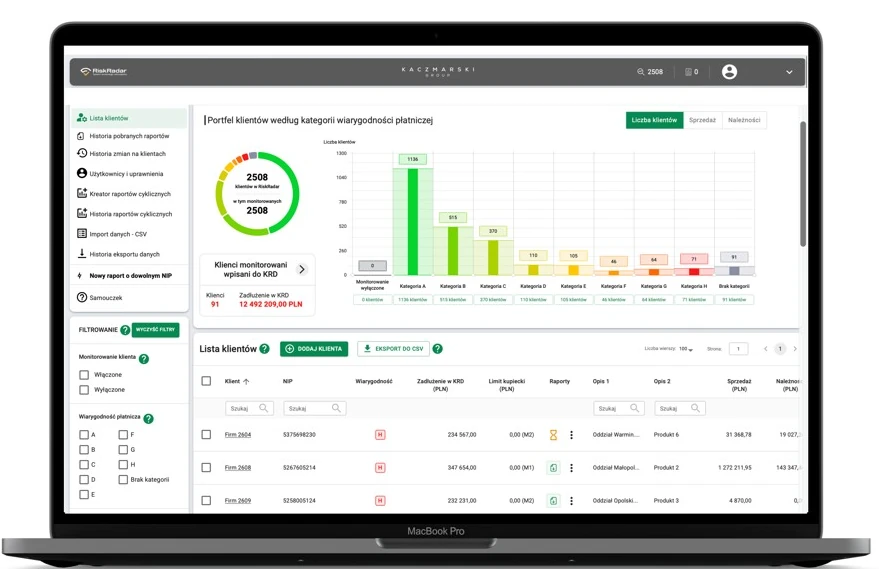Enable the Włączone monitoring checkbox
879x569 pixels.
(x=84, y=374)
